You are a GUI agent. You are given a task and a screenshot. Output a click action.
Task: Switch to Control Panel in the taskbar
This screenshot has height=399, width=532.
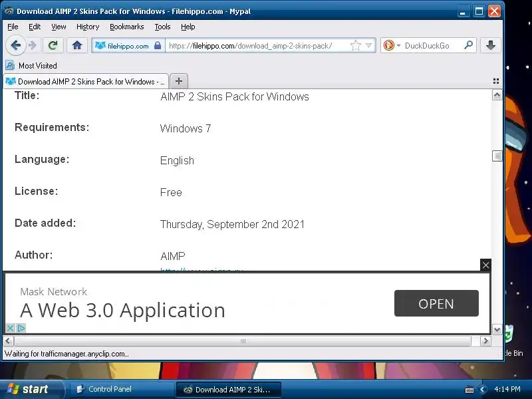(122, 389)
